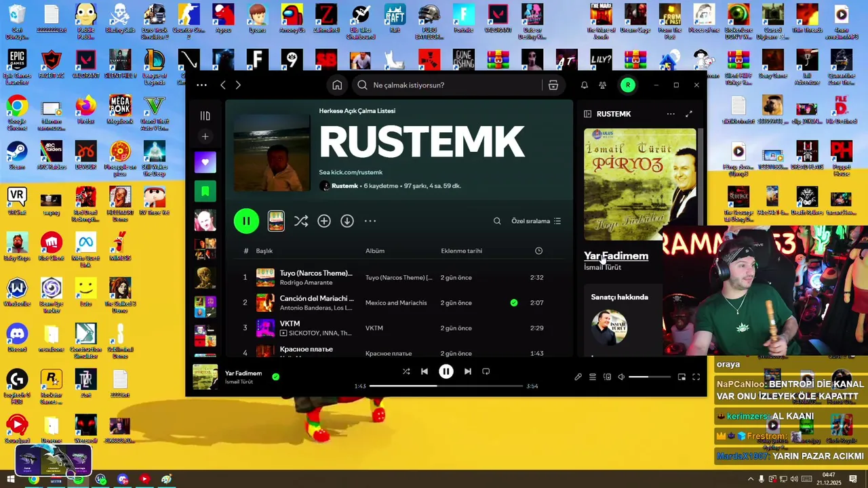
Task: Skip to next track
Action: [x=467, y=371]
